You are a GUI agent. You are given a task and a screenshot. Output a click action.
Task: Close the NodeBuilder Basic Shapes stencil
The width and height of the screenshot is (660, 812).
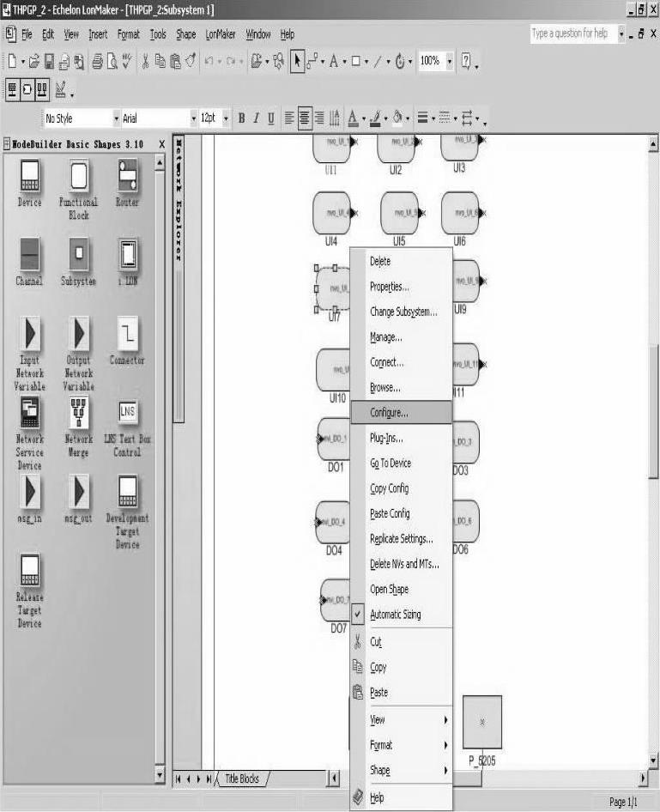click(x=162, y=144)
